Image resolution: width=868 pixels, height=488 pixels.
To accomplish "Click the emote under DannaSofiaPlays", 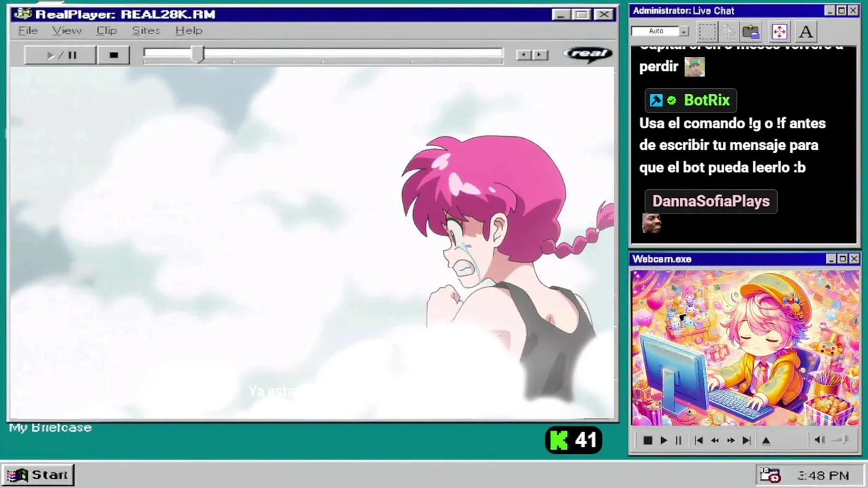I will click(x=652, y=223).
